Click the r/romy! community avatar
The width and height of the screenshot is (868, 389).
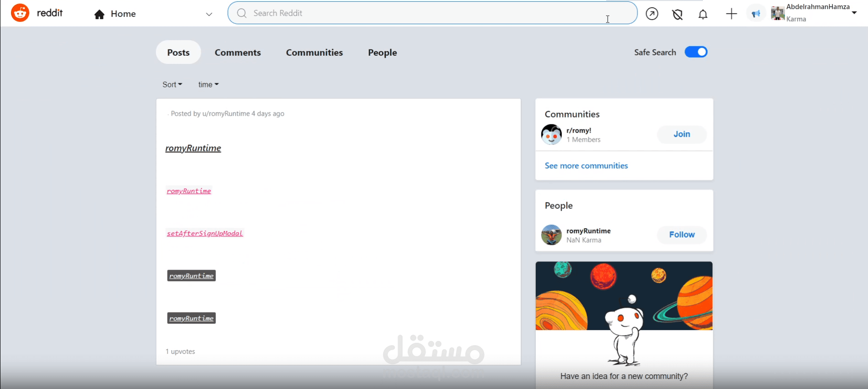(551, 134)
